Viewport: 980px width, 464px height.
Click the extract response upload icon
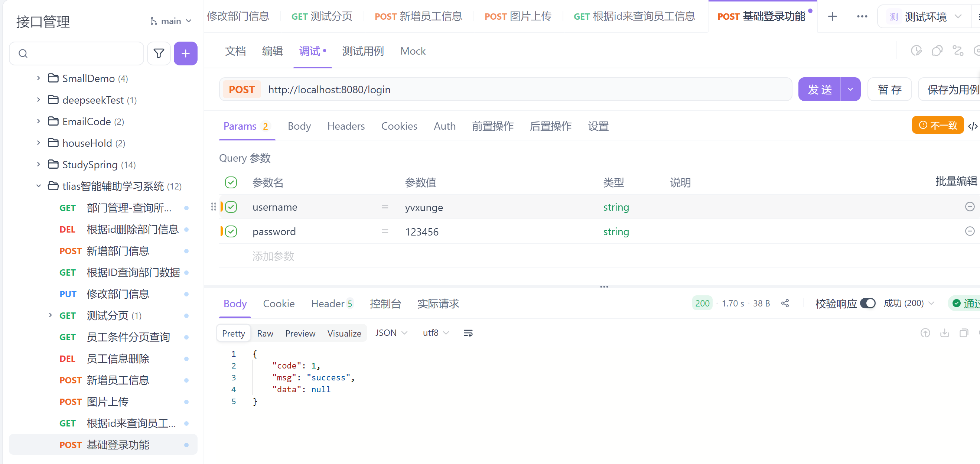tap(925, 333)
